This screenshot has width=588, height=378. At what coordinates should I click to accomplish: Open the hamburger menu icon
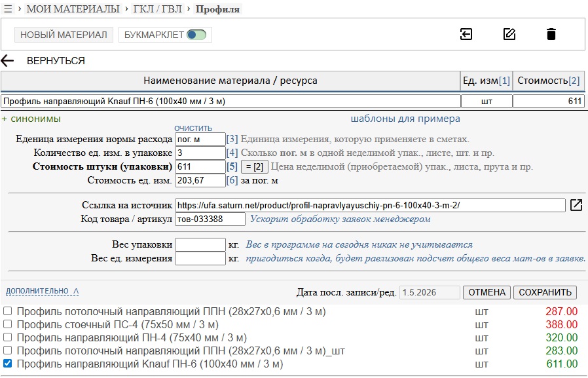pos(8,9)
